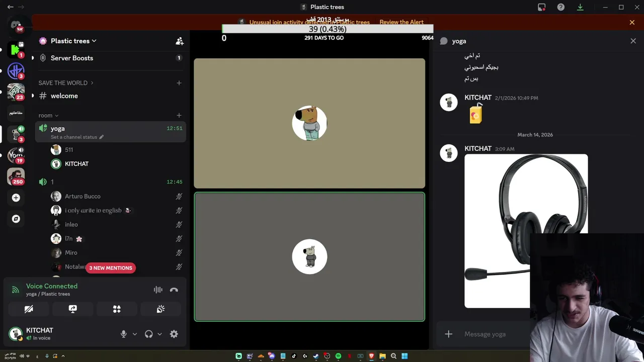Click KITCHAT username at 3:09 AM message
The image size is (644, 362).
(478, 149)
